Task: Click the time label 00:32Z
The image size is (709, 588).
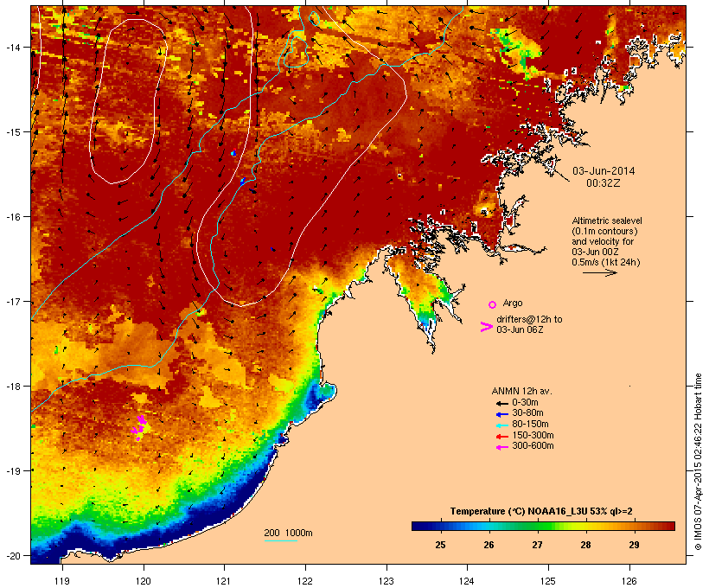Action: tap(604, 183)
